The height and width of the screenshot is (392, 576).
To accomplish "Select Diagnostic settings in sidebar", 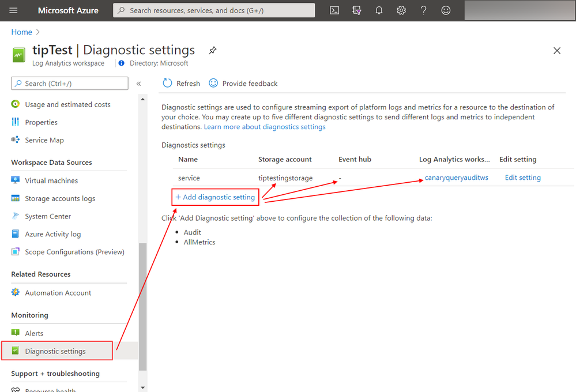I will 55,351.
